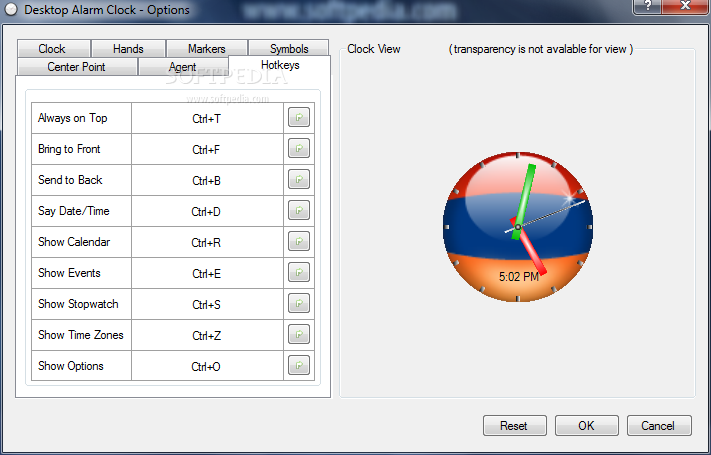Click the Cancel button
The image size is (711, 455).
point(659,426)
